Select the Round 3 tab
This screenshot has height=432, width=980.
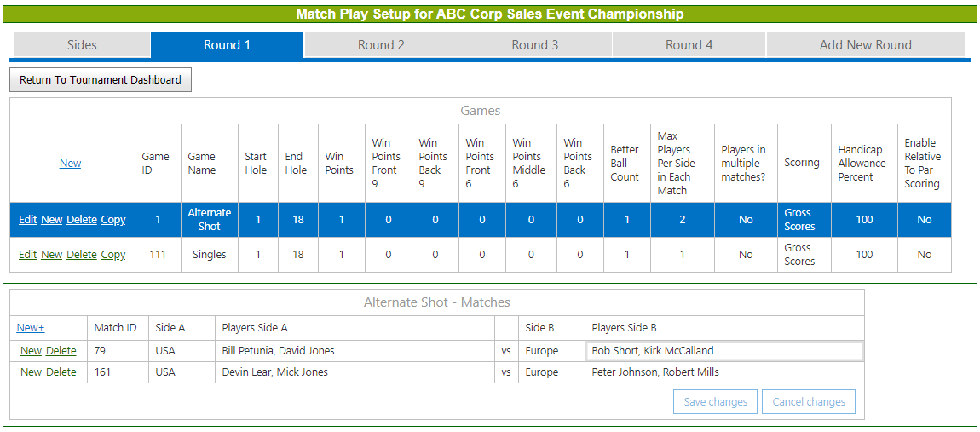point(534,45)
